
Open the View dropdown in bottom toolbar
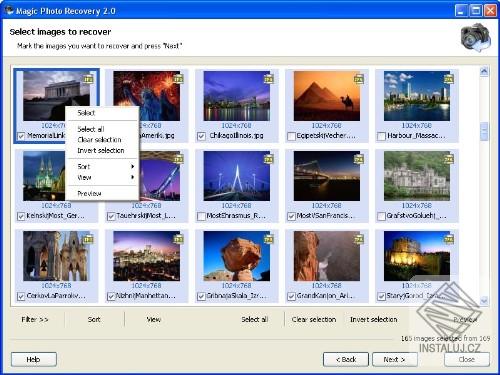tap(154, 319)
